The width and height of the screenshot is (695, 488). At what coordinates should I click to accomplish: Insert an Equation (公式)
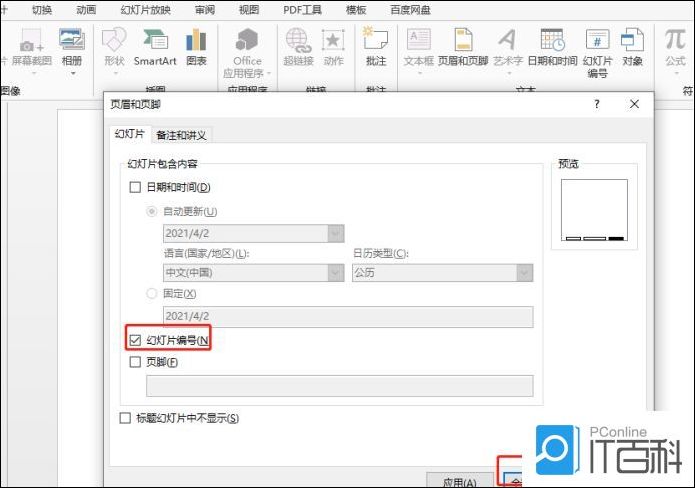(675, 49)
